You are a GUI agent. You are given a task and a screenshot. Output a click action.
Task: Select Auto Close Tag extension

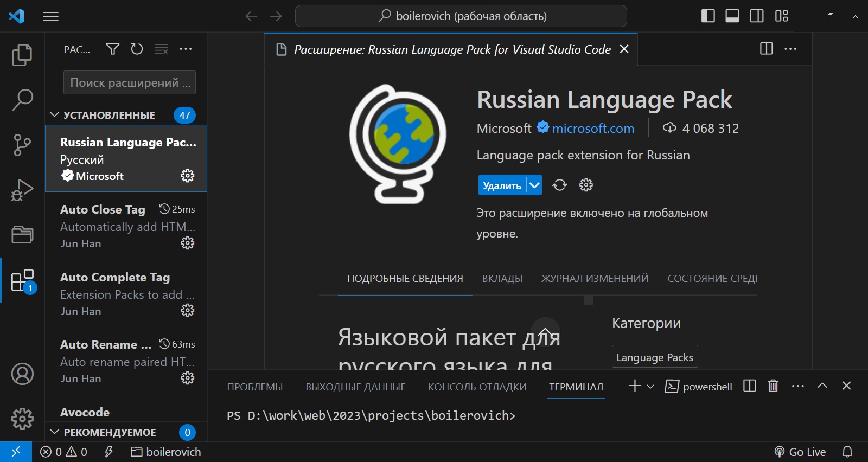point(126,226)
